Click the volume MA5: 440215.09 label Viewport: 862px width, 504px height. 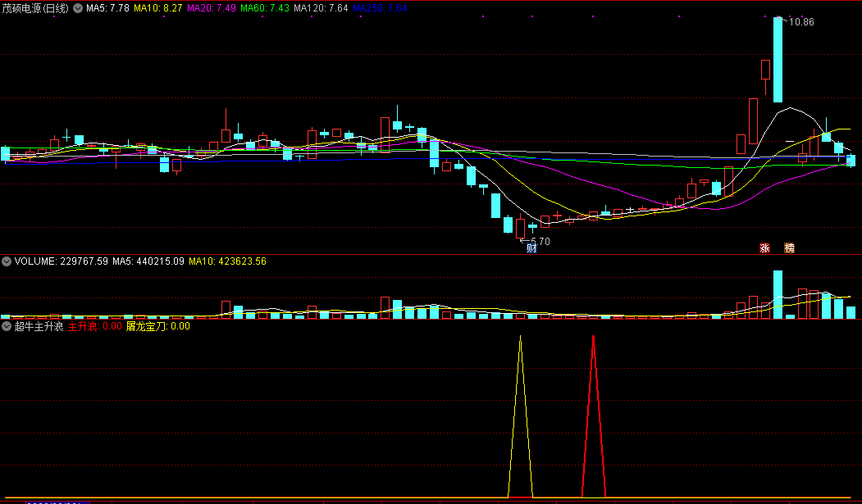coord(148,262)
